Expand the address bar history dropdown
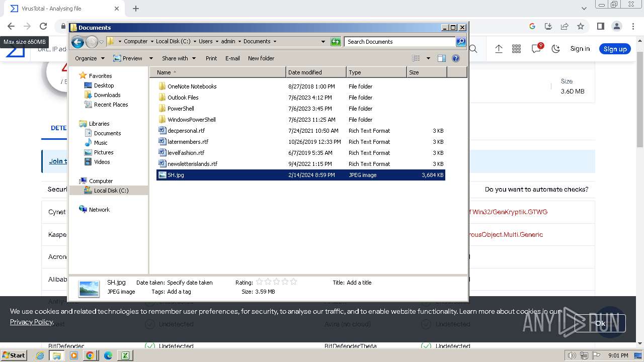This screenshot has height=362, width=644. [323, 42]
